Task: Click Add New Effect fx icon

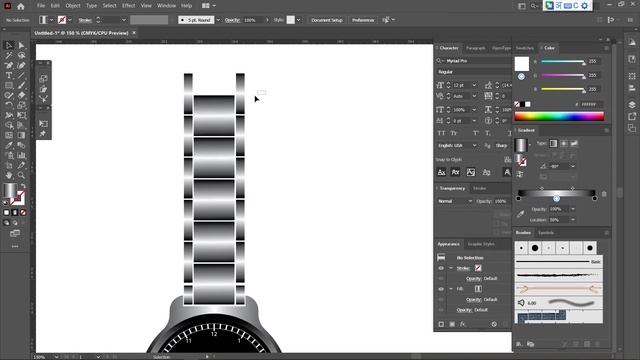Action: point(462,324)
